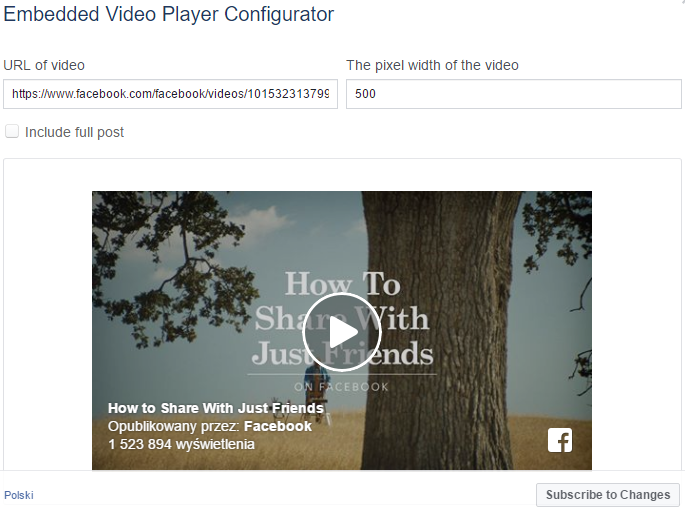Click the Opublikowany przez text in the overlay

(173, 426)
